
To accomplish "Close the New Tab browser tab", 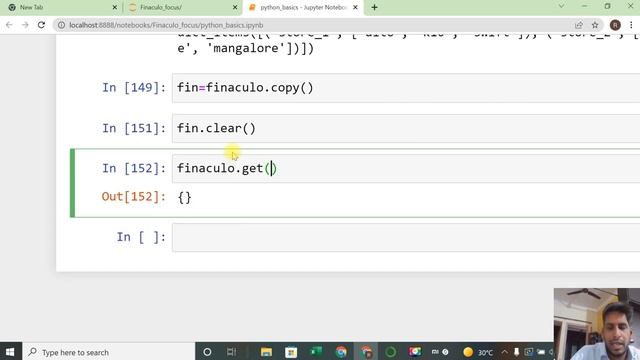I will (x=114, y=7).
